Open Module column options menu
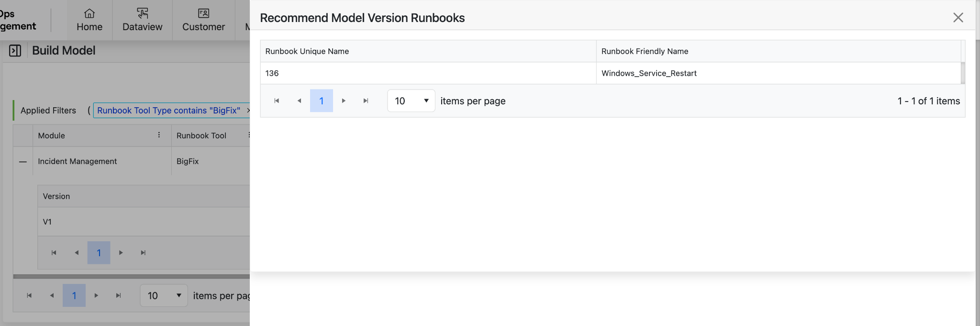 pyautogui.click(x=159, y=135)
